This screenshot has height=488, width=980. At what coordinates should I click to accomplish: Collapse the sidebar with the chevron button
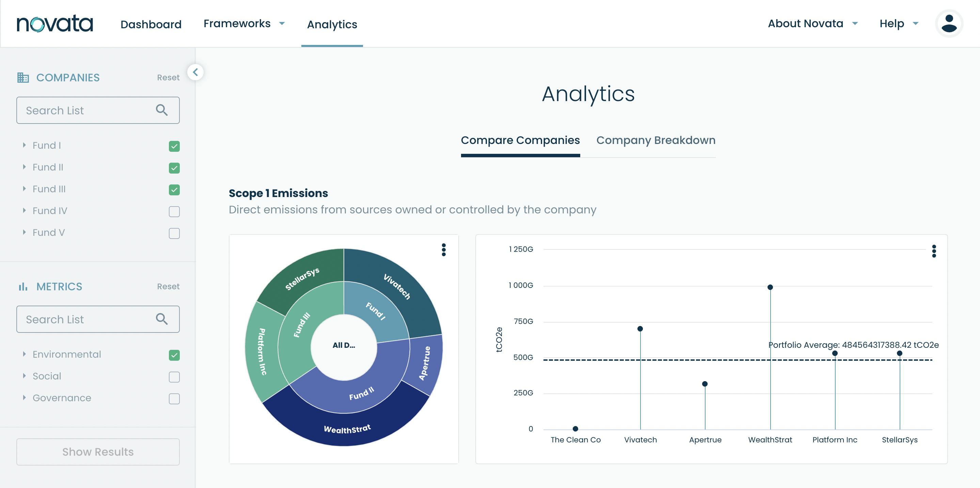[x=195, y=72]
